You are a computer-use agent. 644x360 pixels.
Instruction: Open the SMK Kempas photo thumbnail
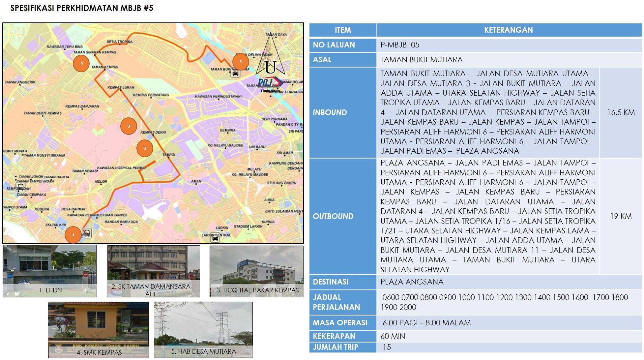click(x=98, y=330)
